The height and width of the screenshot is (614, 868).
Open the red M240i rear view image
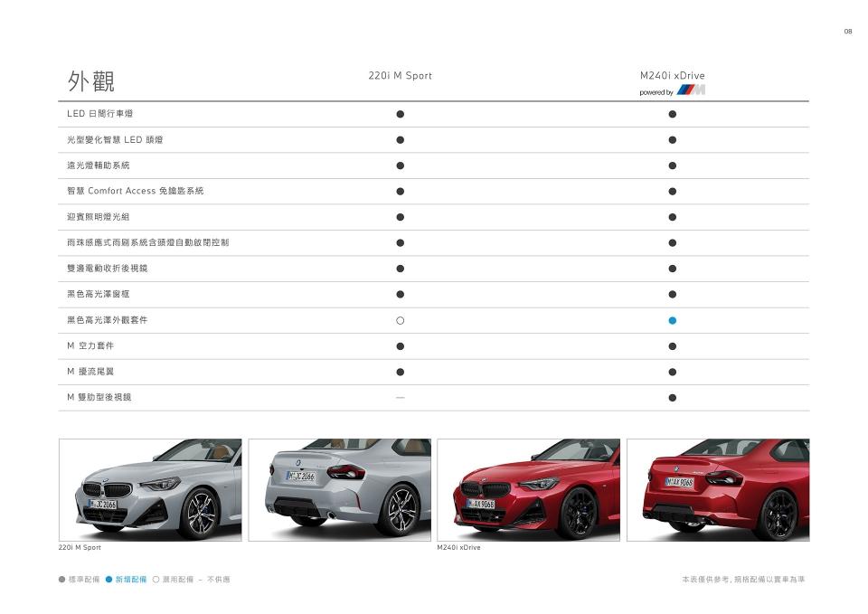[x=717, y=489]
